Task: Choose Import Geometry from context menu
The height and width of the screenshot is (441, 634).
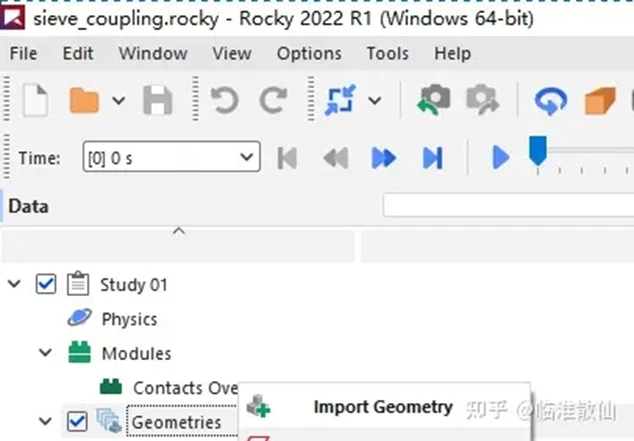Action: 384,407
